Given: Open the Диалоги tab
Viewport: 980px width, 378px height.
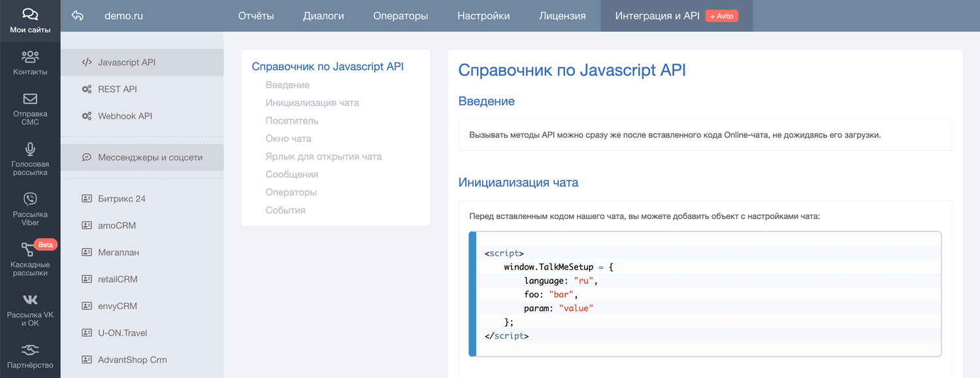Looking at the screenshot, I should click(x=323, y=16).
